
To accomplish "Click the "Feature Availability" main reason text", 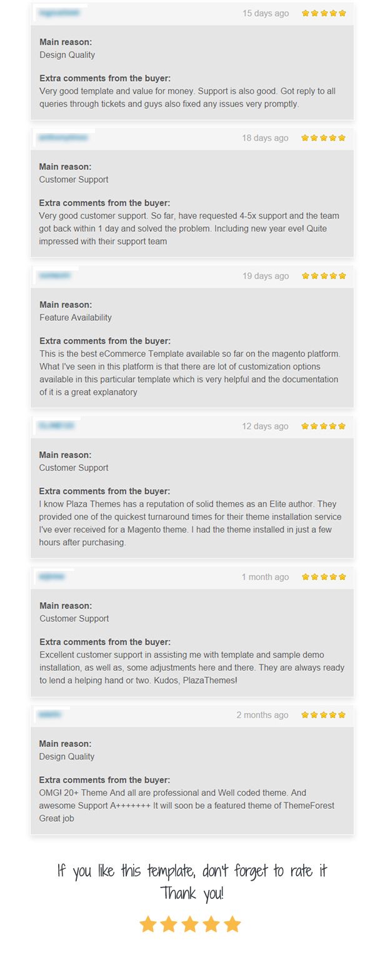I will point(76,317).
